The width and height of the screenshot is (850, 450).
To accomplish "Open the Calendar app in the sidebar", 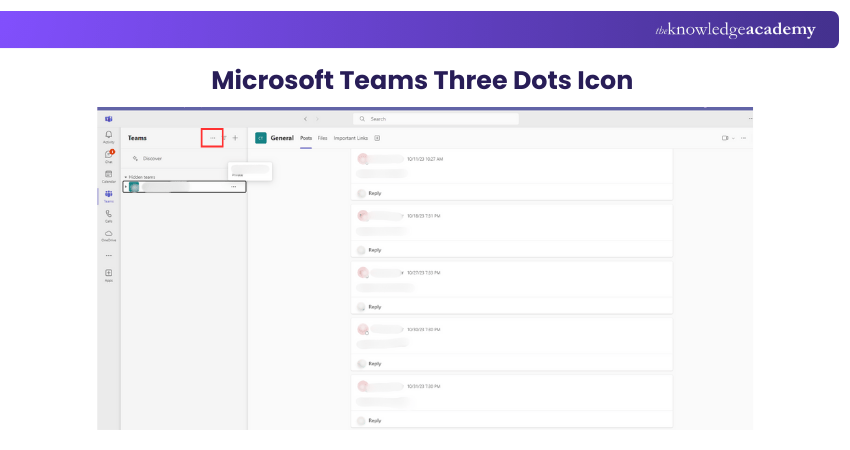I will pyautogui.click(x=108, y=176).
